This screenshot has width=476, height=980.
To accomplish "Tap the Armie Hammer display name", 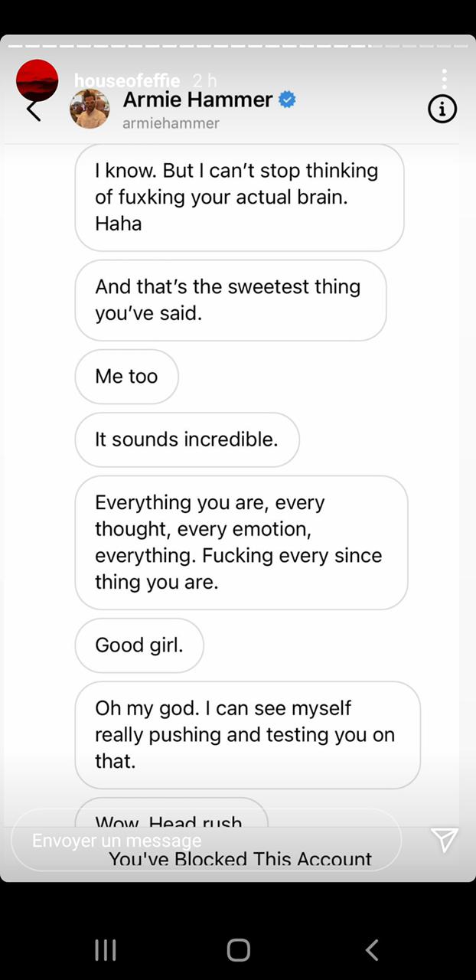I will (197, 100).
